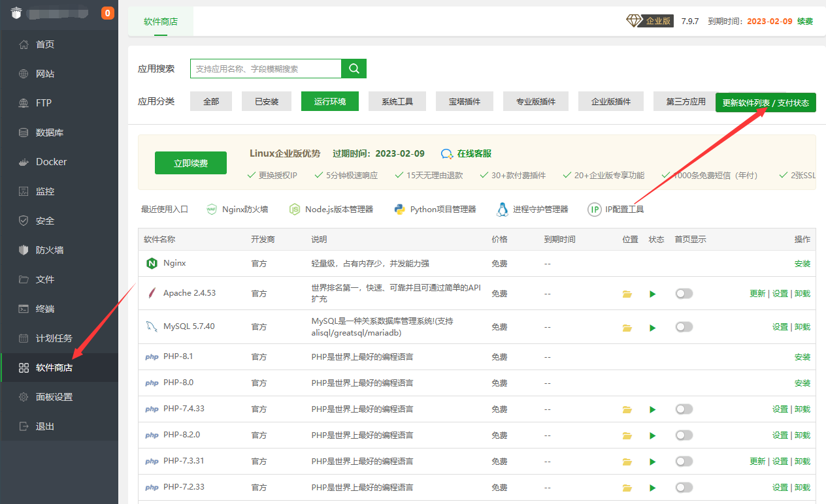Toggle PHP-7.3.31 homepage display switch
This screenshot has height=504, width=826.
[x=684, y=461]
